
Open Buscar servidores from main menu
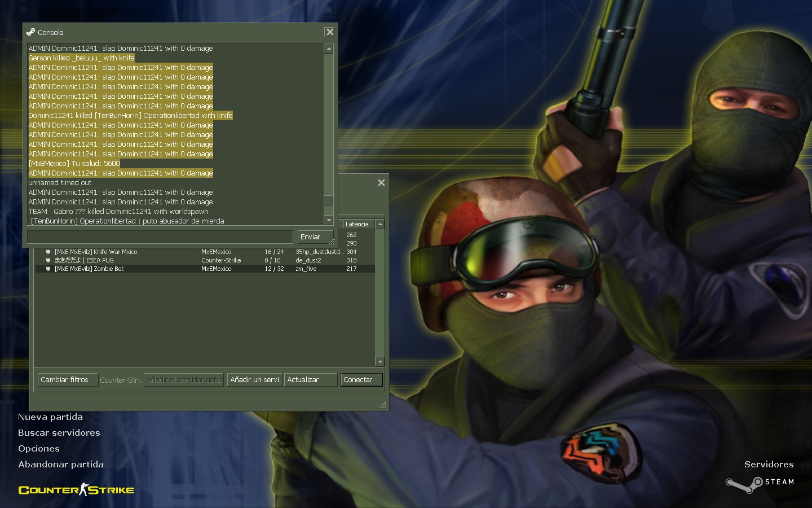(59, 433)
